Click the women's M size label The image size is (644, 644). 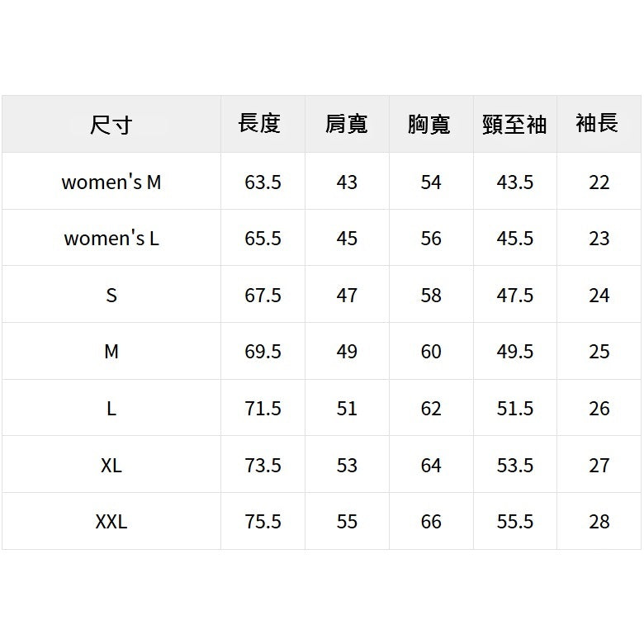[111, 182]
